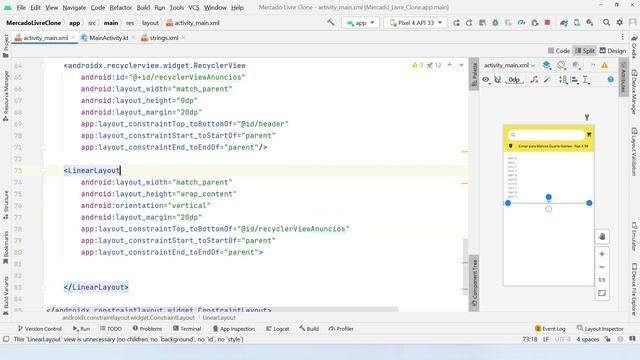The image size is (640, 360).
Task: Go to the next highlighted error arrow
Action: (x=461, y=65)
